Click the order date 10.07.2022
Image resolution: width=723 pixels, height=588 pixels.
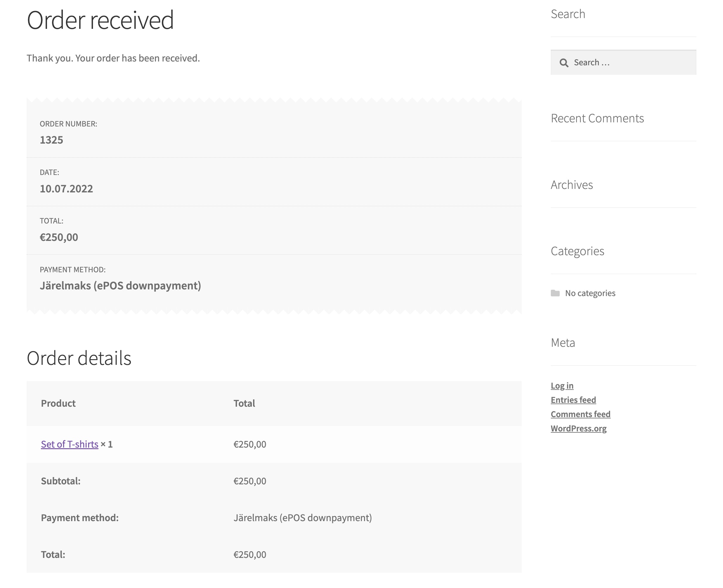[x=66, y=189]
